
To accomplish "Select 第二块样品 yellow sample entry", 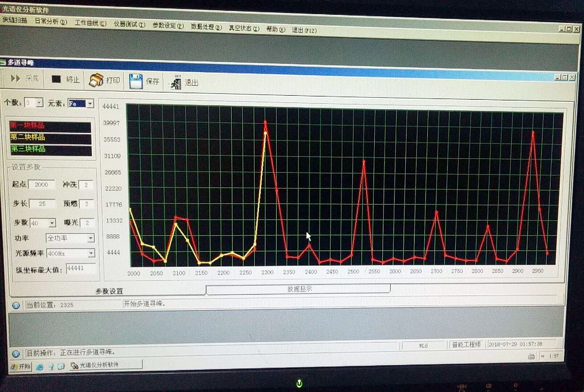I will tap(50, 137).
